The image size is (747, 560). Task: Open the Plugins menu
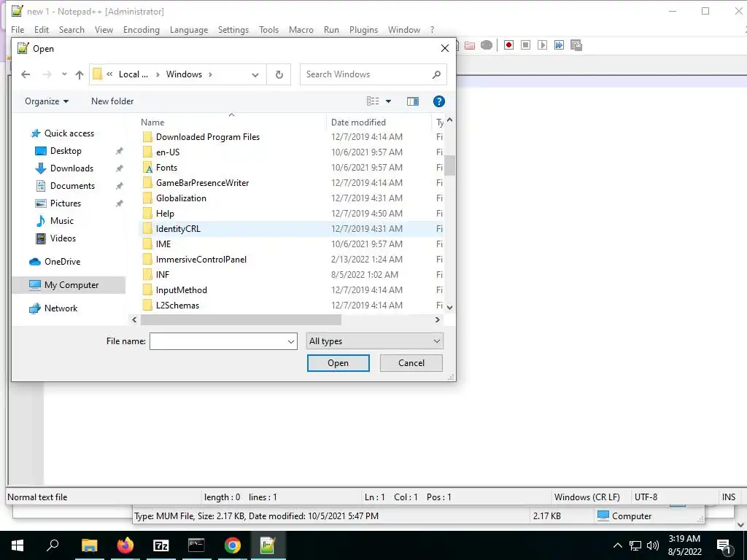click(x=363, y=29)
